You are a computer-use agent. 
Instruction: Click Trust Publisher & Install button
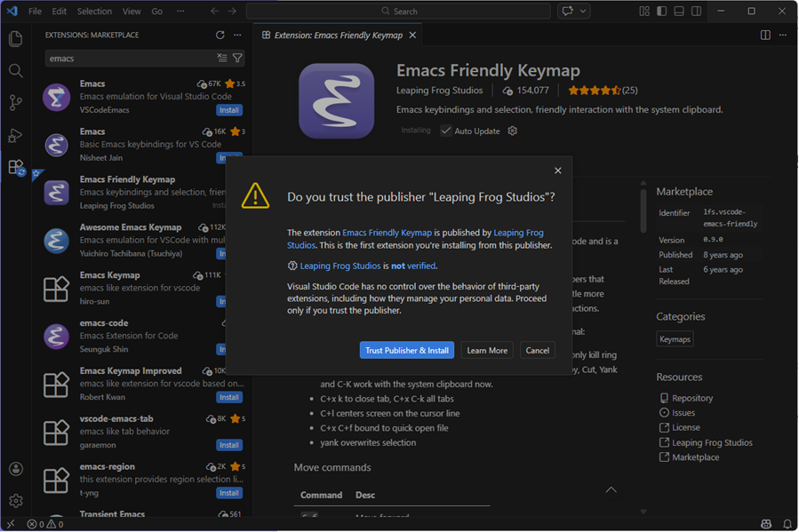406,351
